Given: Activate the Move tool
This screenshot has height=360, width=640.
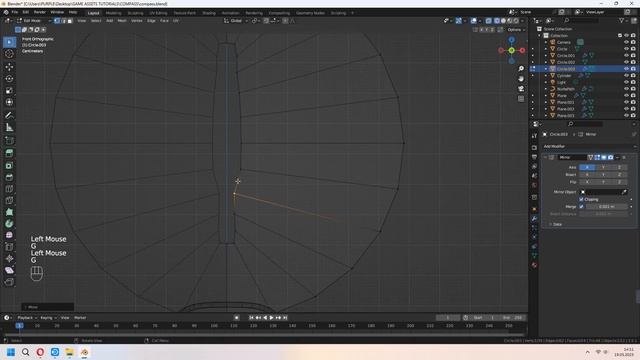Looking at the screenshot, I should pyautogui.click(x=9, y=67).
